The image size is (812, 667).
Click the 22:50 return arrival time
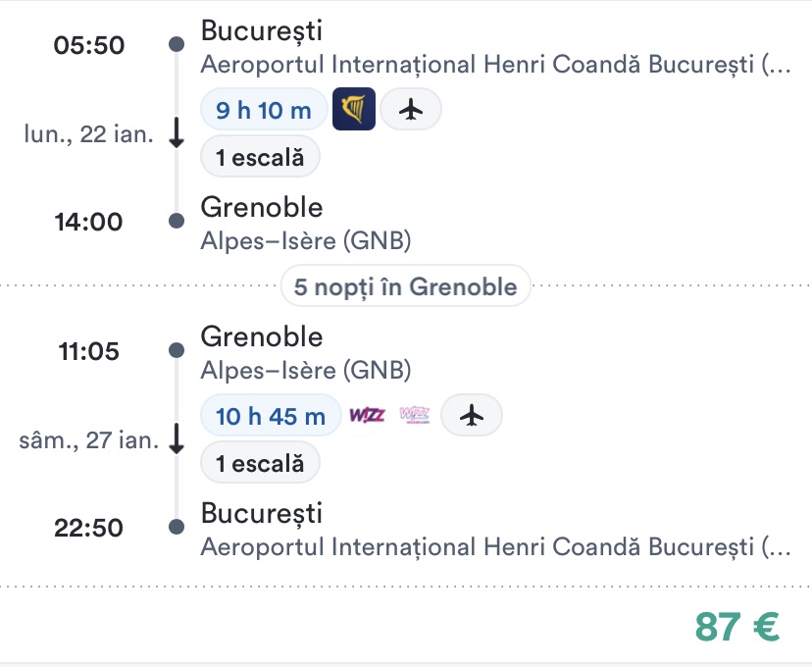coord(89,528)
